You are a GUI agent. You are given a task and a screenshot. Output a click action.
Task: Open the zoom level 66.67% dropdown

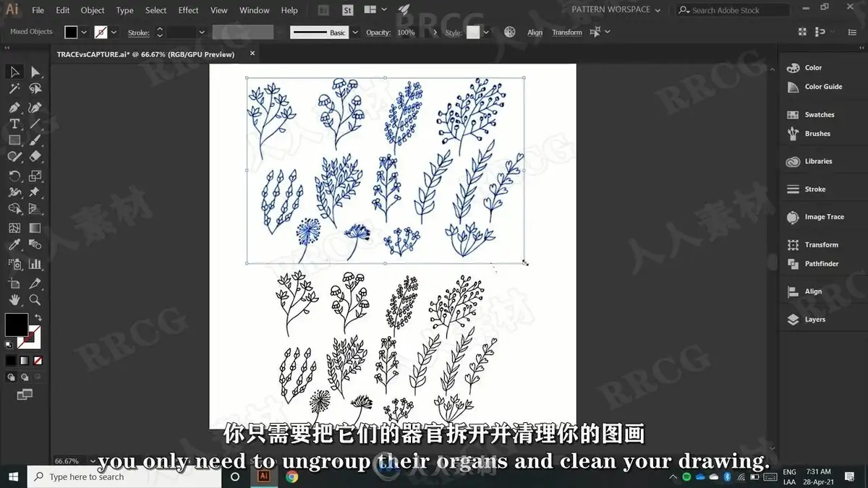click(94, 461)
